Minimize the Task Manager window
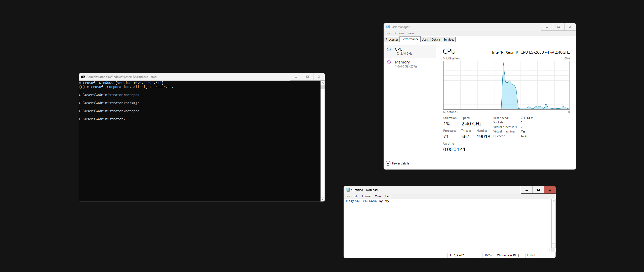644x272 pixels. [x=547, y=27]
